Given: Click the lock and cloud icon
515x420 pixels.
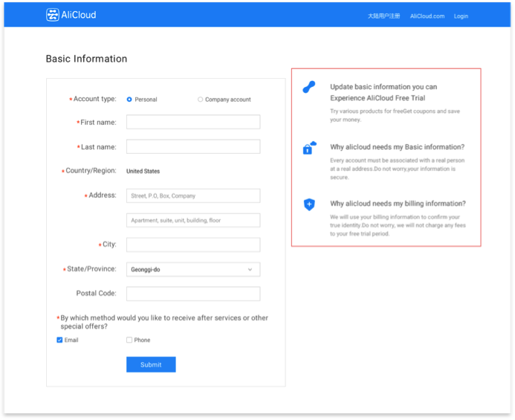Looking at the screenshot, I should [309, 148].
